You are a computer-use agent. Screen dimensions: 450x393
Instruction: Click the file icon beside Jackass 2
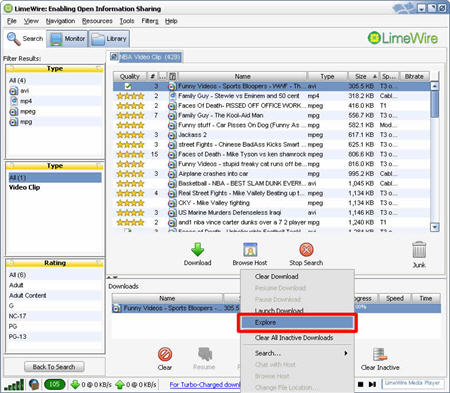172,135
